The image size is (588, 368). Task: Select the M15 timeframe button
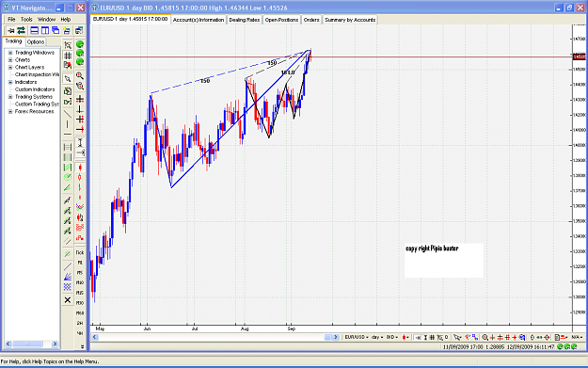pyautogui.click(x=80, y=293)
